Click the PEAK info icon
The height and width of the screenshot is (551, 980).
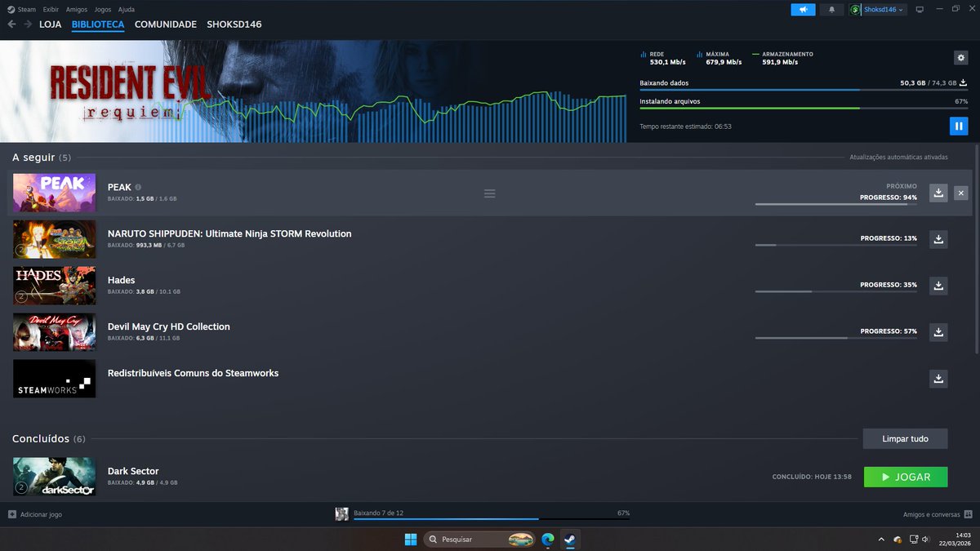click(x=138, y=187)
